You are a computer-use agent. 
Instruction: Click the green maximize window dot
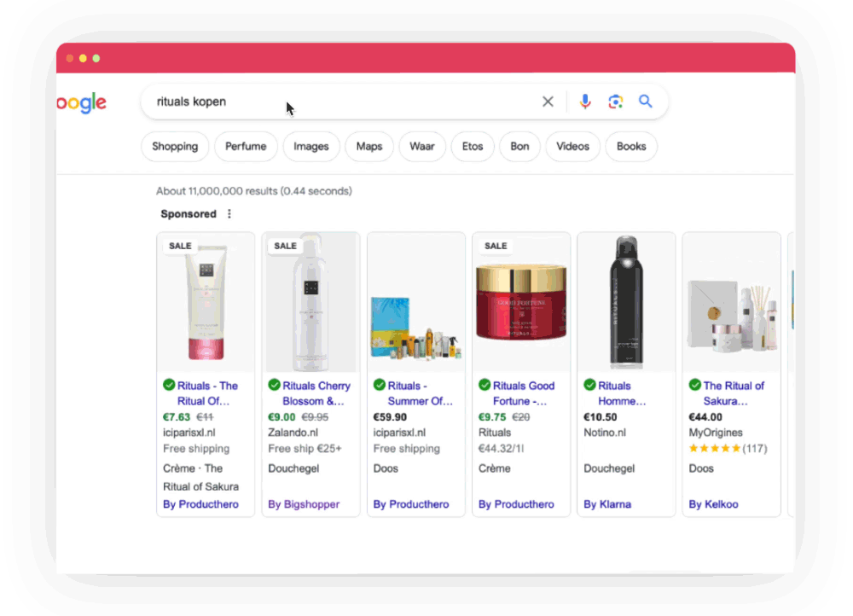[x=96, y=58]
